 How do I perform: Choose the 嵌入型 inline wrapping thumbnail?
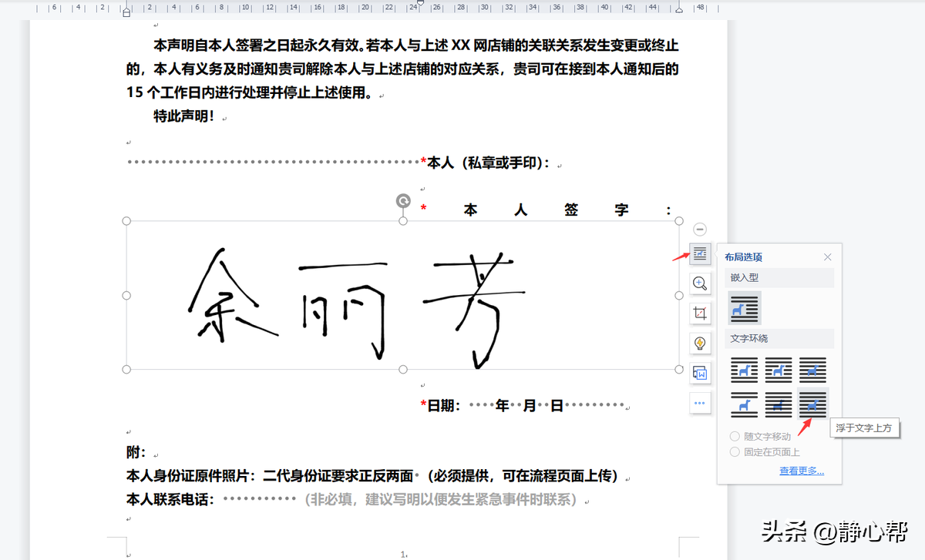(743, 308)
